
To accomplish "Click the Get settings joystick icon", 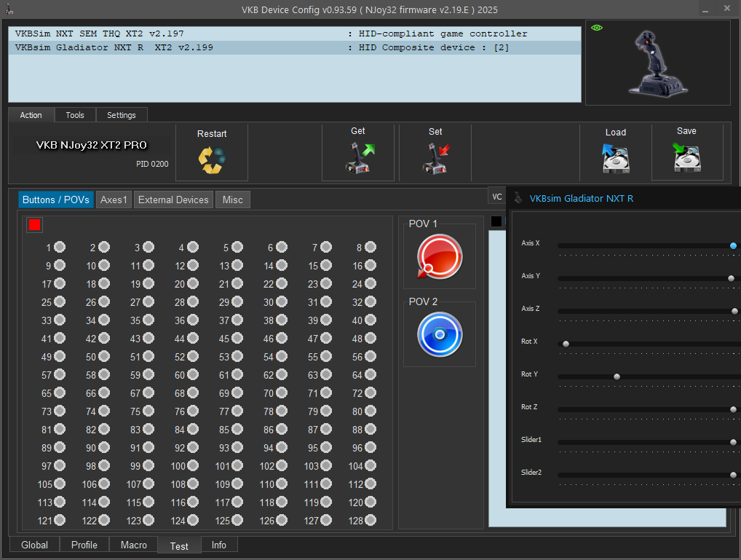I will click(360, 159).
